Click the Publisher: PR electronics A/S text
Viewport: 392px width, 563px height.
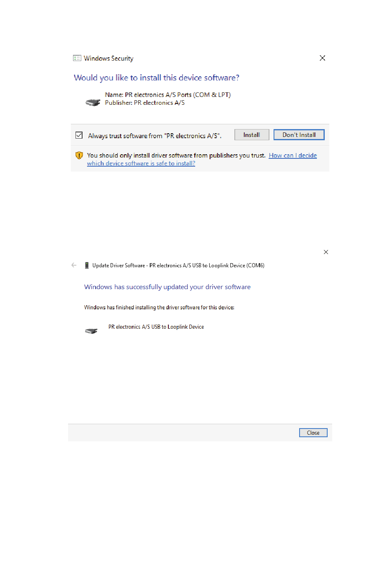click(x=145, y=103)
